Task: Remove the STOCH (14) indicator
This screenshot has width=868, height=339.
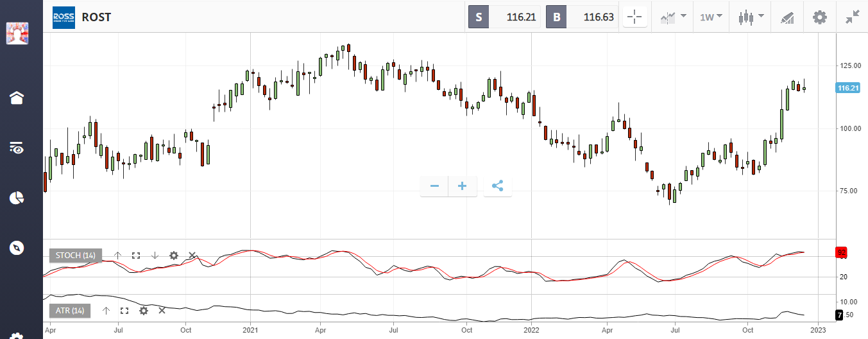Action: (192, 256)
